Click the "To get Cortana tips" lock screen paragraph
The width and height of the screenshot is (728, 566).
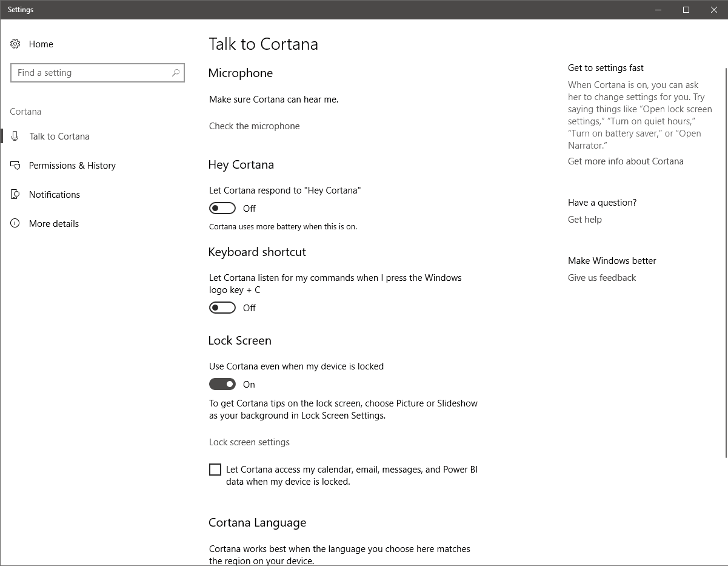(344, 409)
